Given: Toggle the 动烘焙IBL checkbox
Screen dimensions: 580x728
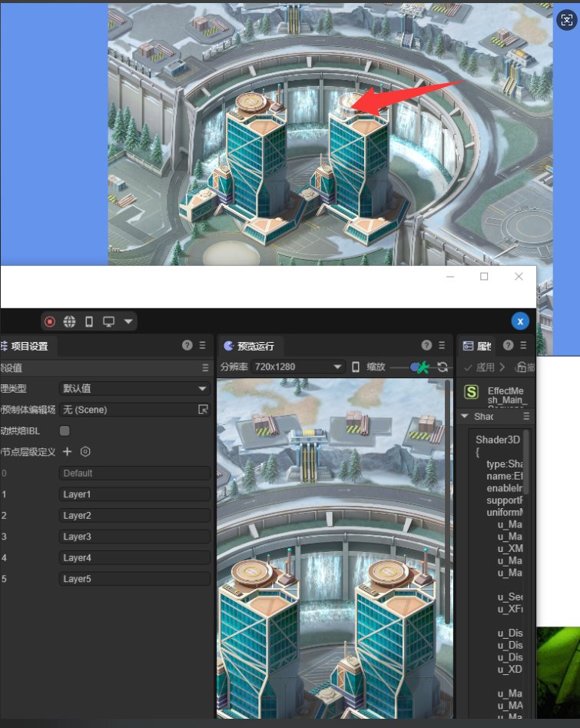Looking at the screenshot, I should tap(65, 430).
